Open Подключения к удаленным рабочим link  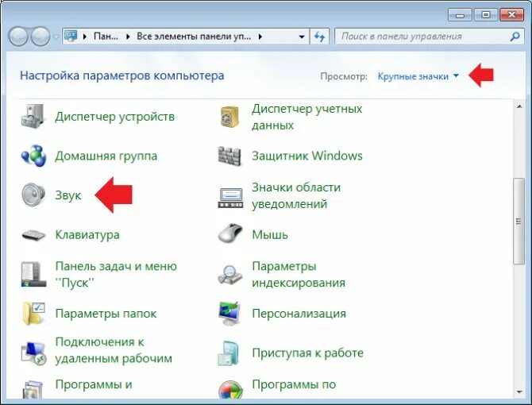[x=114, y=349]
